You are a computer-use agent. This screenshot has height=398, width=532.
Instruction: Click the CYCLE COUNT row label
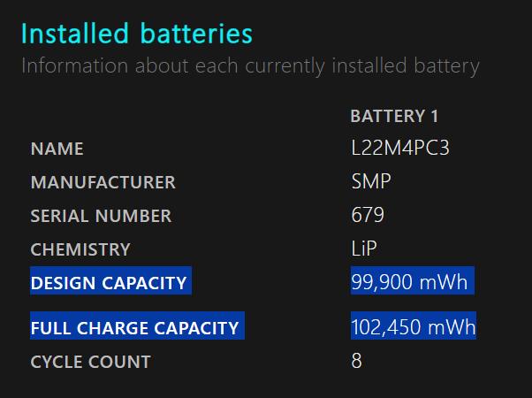[x=90, y=362]
